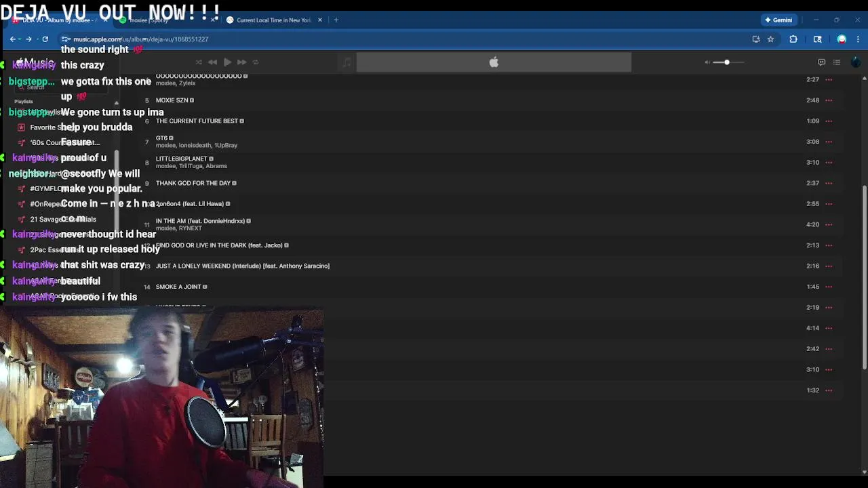Open more options for THE CURRENT FUTURE BEST

tap(829, 121)
